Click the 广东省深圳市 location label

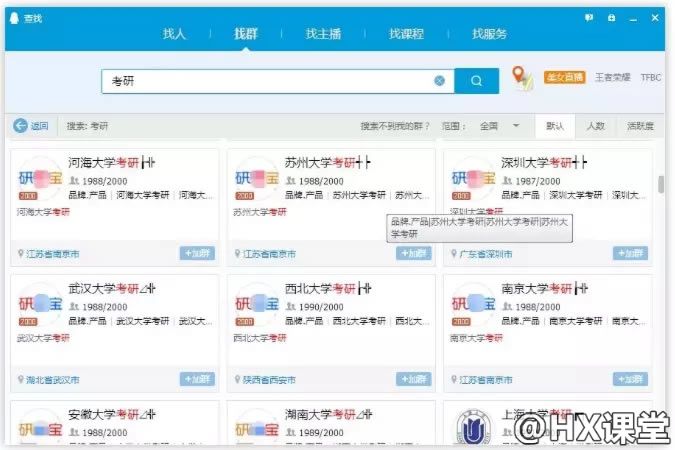click(486, 254)
